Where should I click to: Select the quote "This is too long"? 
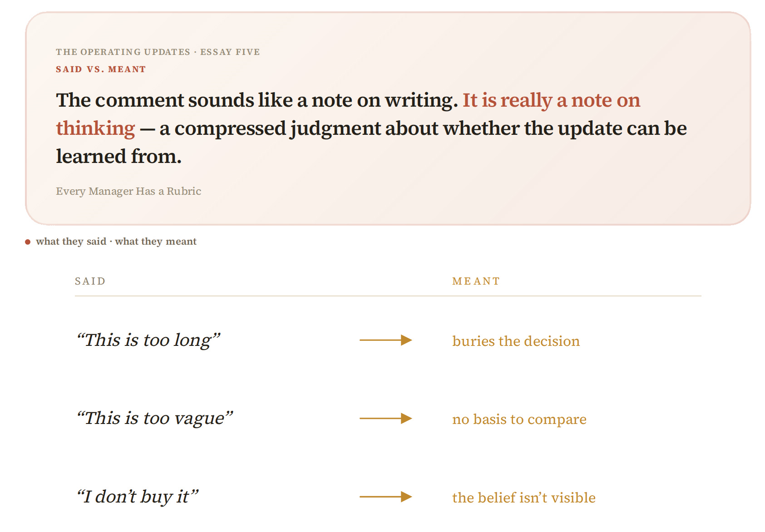(148, 340)
